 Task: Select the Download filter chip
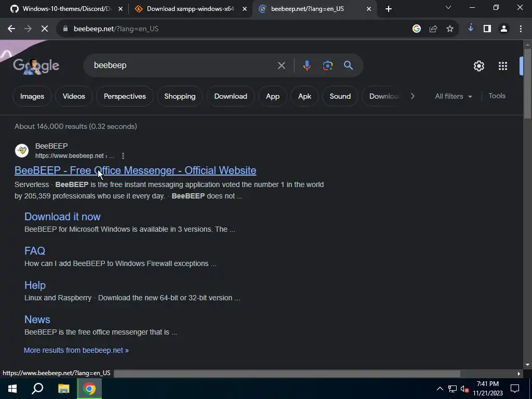231,96
